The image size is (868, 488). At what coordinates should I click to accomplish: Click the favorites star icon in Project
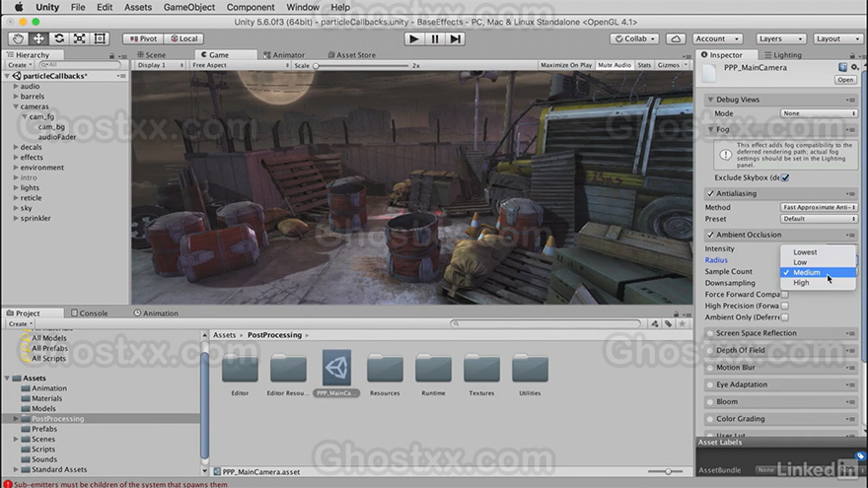pyautogui.click(x=682, y=323)
